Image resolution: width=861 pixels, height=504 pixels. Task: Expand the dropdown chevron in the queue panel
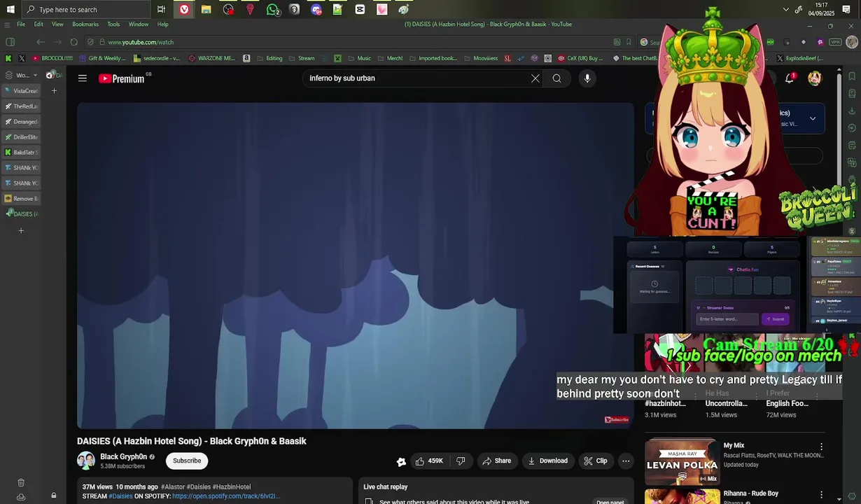coord(813,118)
